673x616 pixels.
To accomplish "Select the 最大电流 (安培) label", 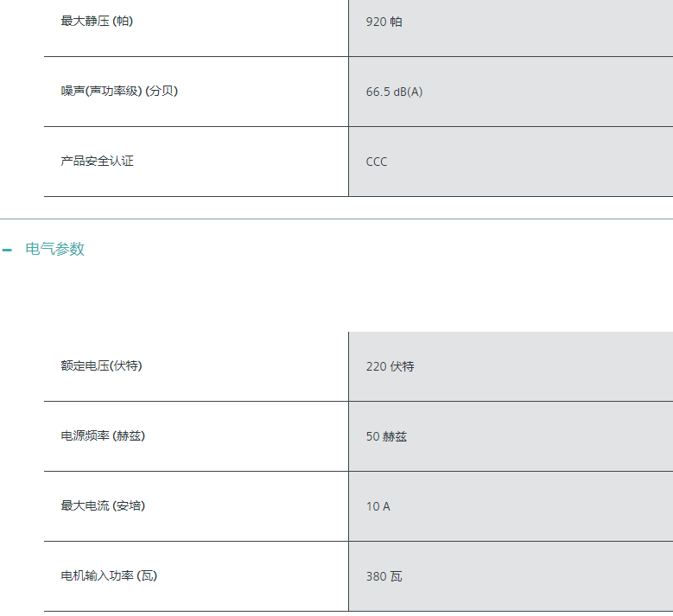I will [103, 505].
